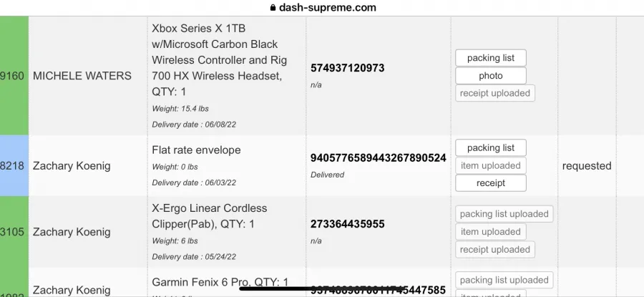Click receipt uploaded for Xbox order
The width and height of the screenshot is (644, 297).
(x=495, y=93)
